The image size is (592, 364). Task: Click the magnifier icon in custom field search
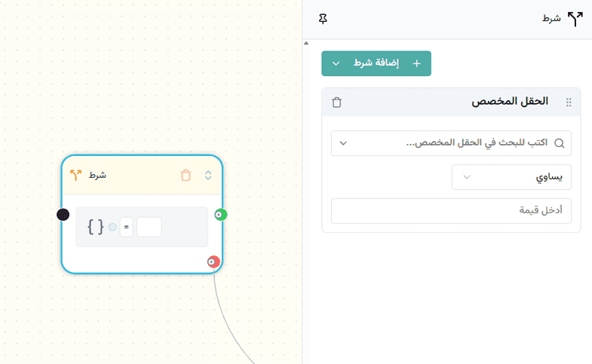(559, 143)
